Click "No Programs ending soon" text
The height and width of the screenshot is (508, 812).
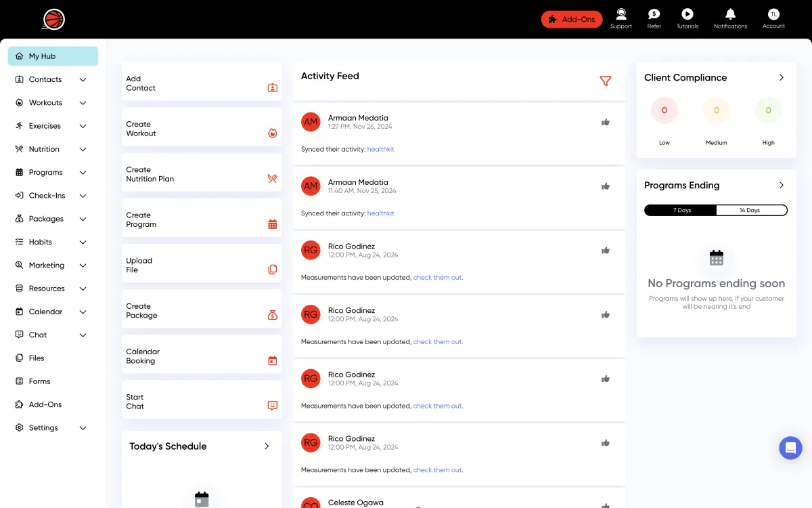point(716,283)
